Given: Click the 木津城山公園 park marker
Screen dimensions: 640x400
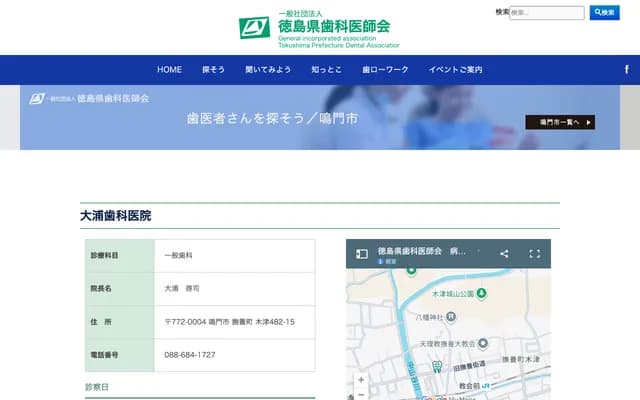Looking at the screenshot, I should pyautogui.click(x=482, y=294).
